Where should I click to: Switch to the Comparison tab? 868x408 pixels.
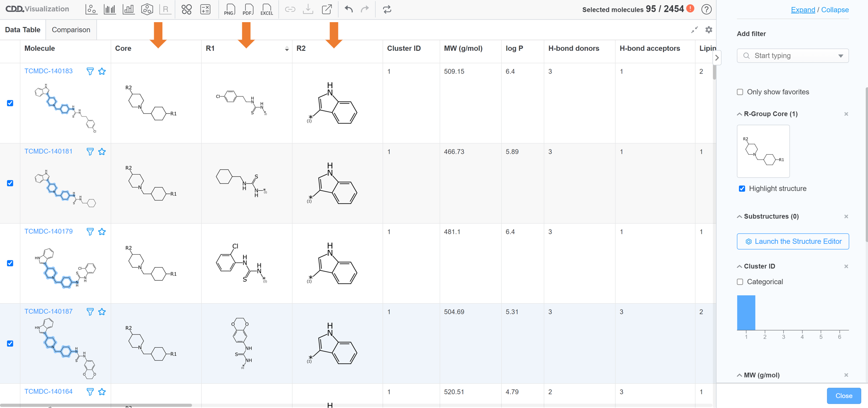coord(71,30)
